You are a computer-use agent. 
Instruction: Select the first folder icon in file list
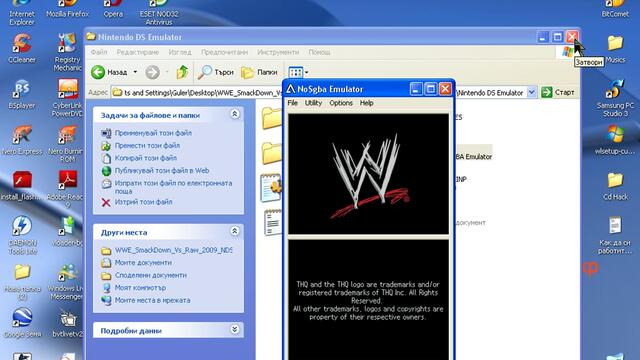click(272, 118)
